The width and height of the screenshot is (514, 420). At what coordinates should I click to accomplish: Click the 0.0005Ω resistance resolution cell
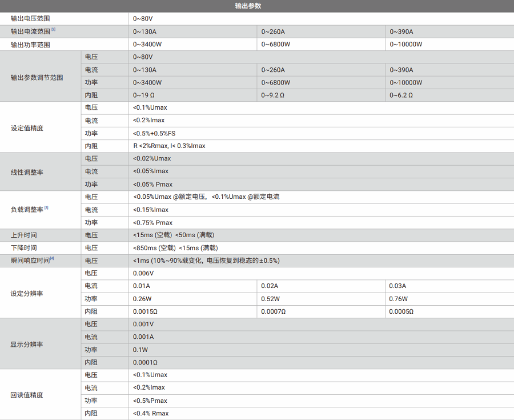coord(401,312)
